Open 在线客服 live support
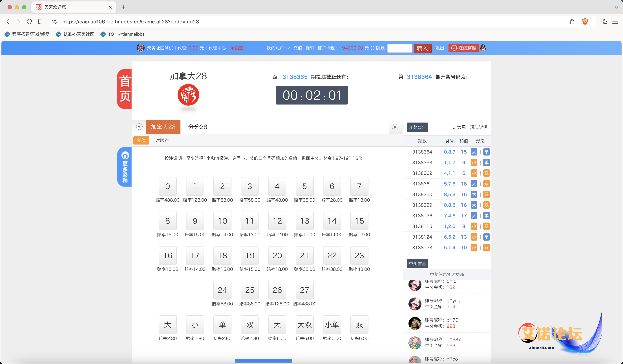The image size is (623, 364). [x=463, y=48]
